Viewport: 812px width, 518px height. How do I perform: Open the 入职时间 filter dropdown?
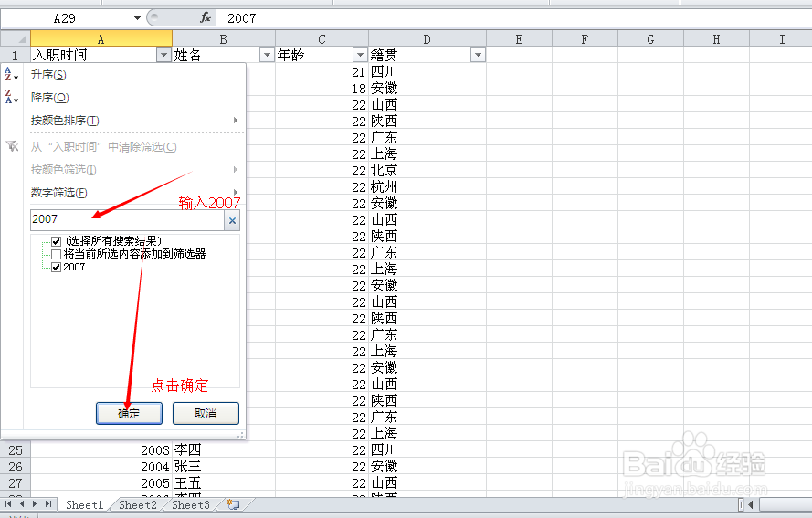163,55
